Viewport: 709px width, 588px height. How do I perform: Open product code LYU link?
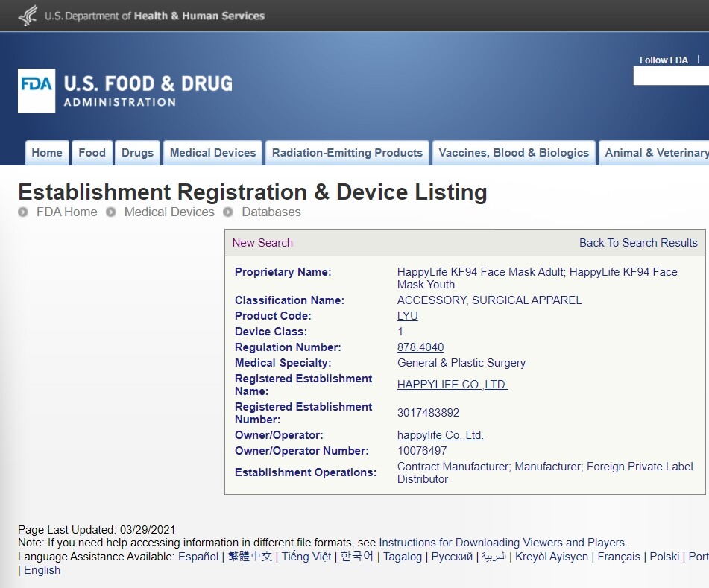point(407,316)
